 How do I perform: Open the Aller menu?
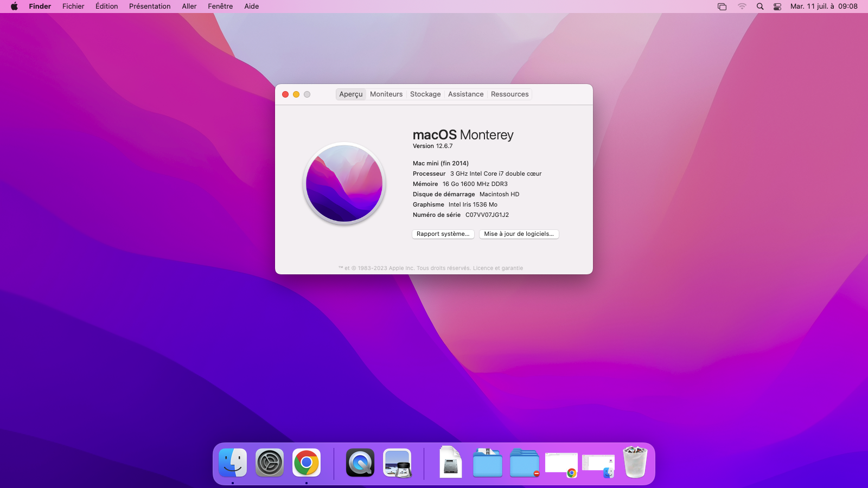[189, 6]
